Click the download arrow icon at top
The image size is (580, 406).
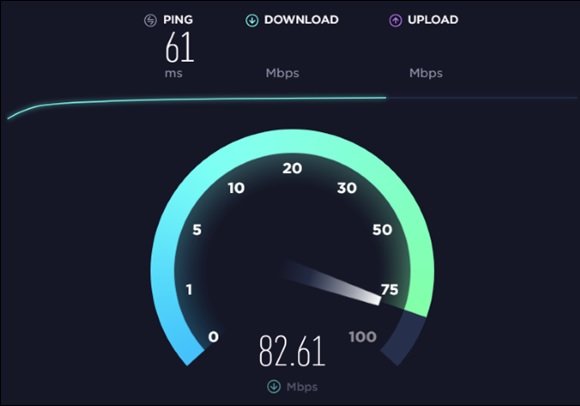(x=252, y=20)
